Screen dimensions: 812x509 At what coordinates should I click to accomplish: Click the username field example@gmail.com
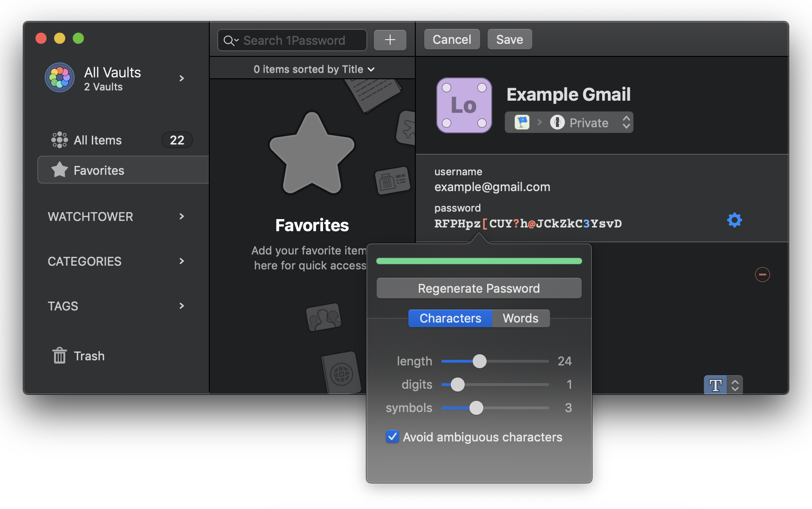click(x=492, y=187)
